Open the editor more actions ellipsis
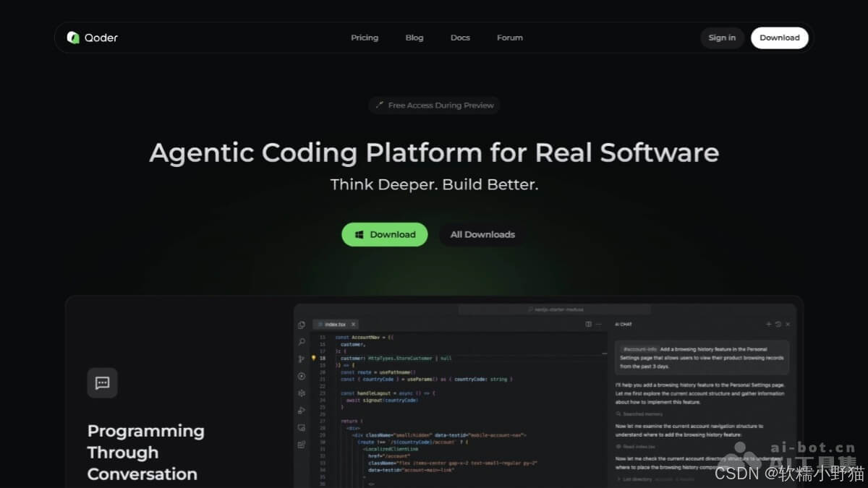The width and height of the screenshot is (868, 488). pos(599,325)
